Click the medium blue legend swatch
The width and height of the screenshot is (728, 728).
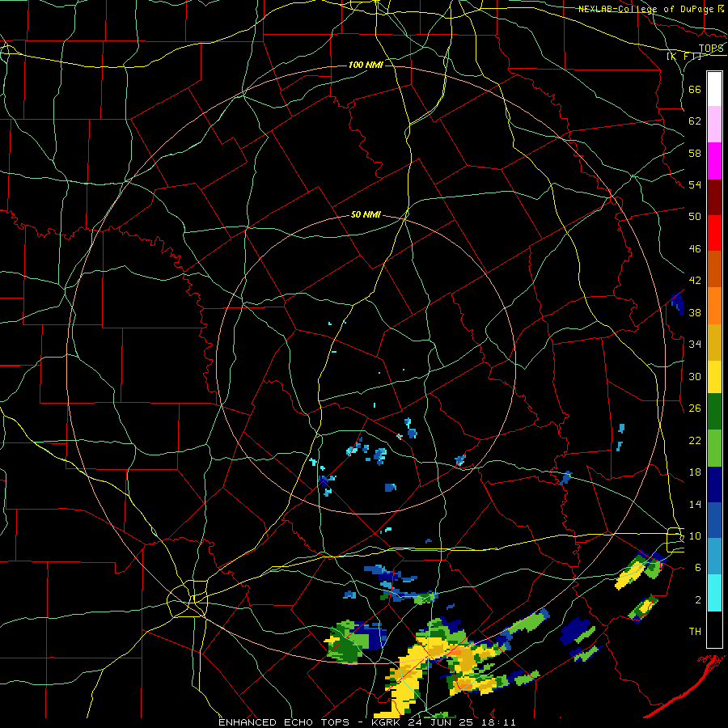(714, 520)
